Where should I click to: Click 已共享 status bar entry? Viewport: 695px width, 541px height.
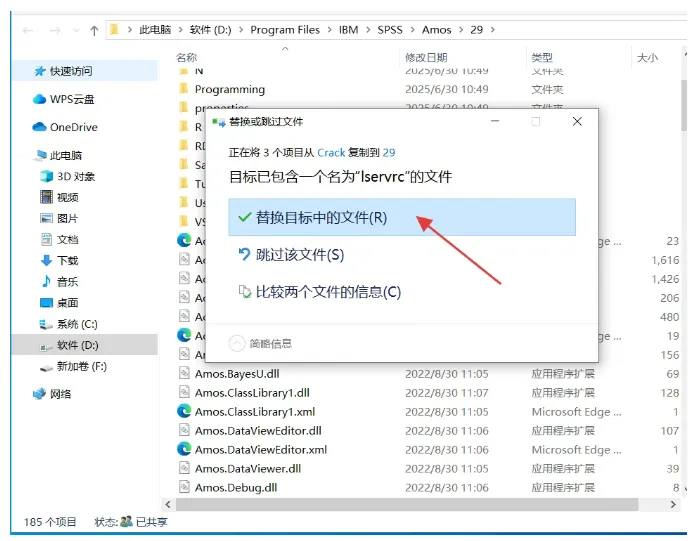[x=151, y=522]
